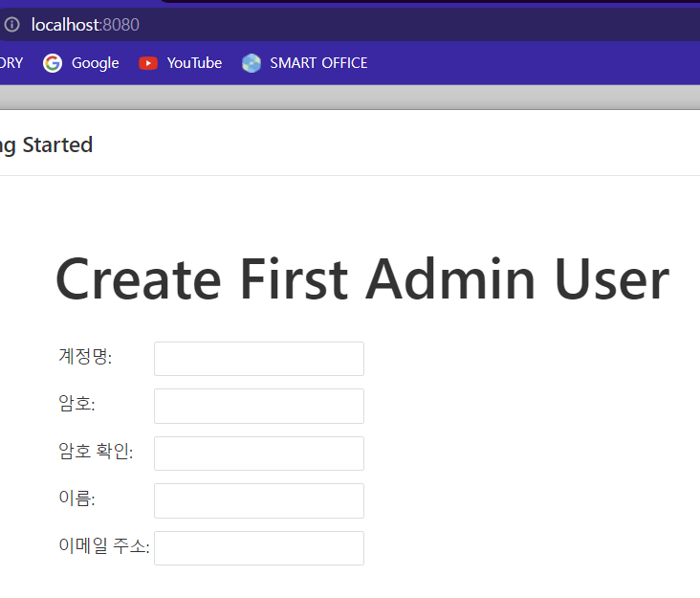Click the SMART OFFICE globe favicon
Viewport: 700px width, 598px height.
tap(252, 63)
